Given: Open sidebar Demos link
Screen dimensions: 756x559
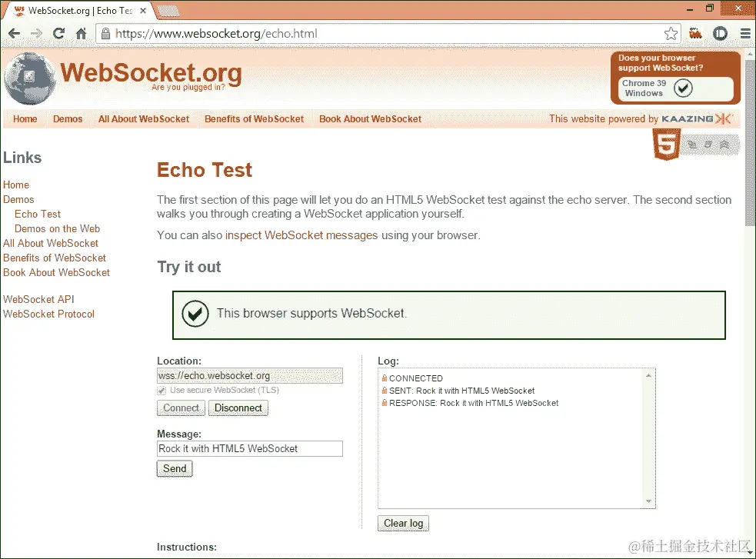Looking at the screenshot, I should coord(18,199).
